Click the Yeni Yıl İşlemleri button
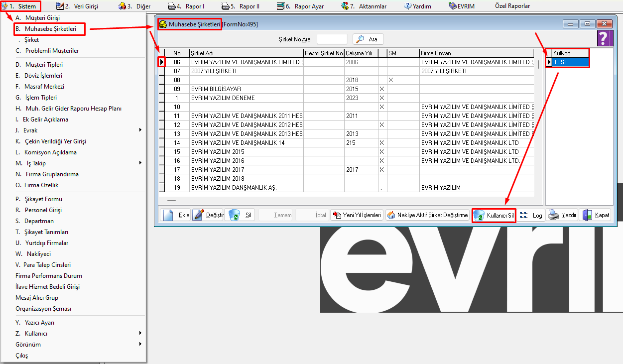The height and width of the screenshot is (364, 623). coord(357,215)
